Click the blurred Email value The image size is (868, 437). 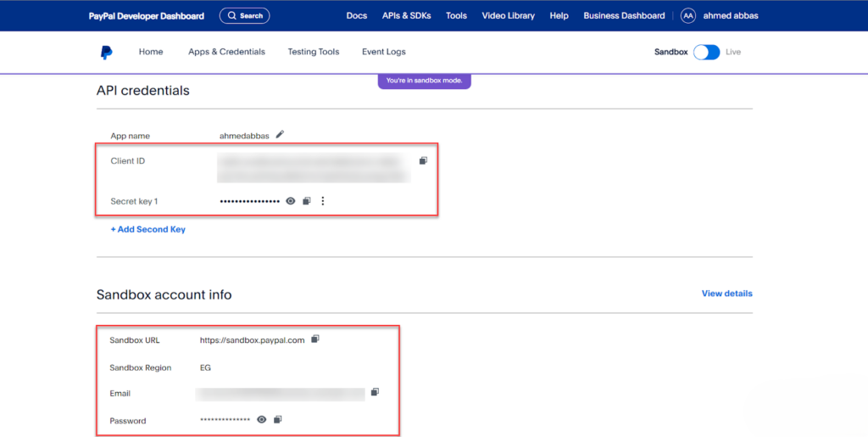[x=280, y=394]
